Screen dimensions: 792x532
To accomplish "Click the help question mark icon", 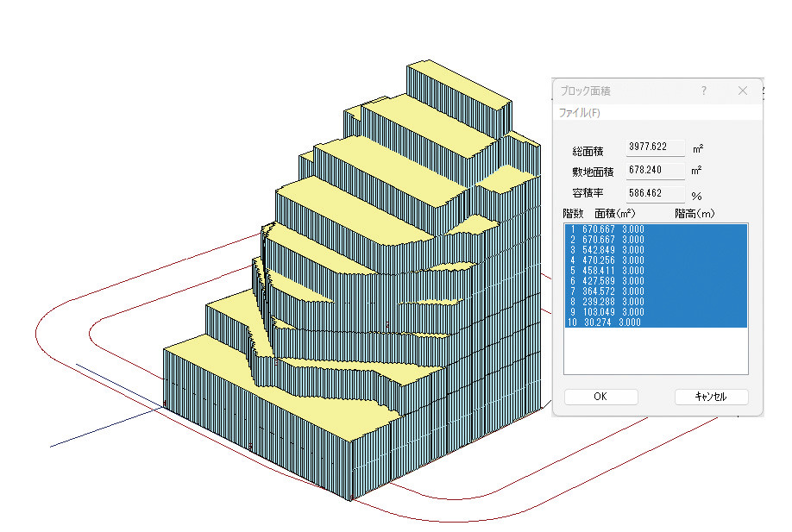I will click(704, 91).
